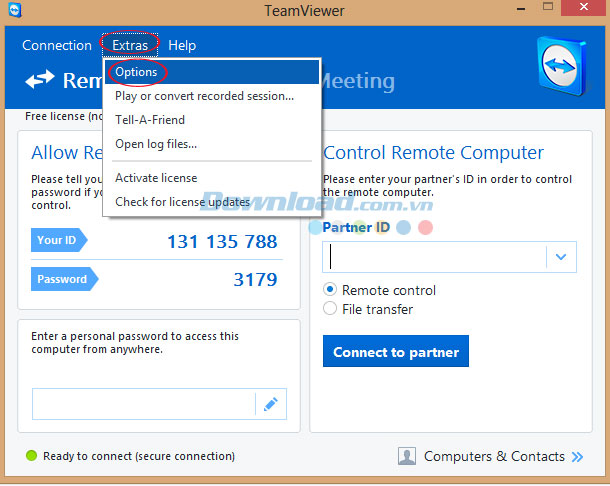
Task: Open Computers & Contacts link
Action: click(494, 456)
